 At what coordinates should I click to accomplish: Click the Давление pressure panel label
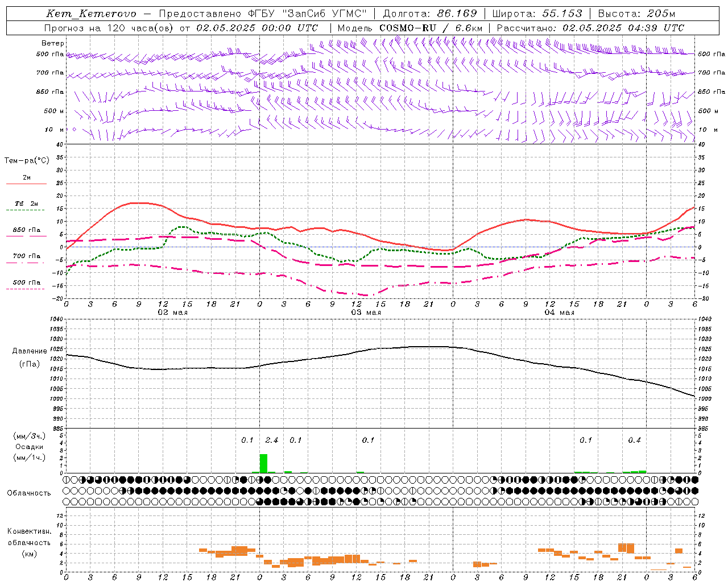(x=29, y=351)
